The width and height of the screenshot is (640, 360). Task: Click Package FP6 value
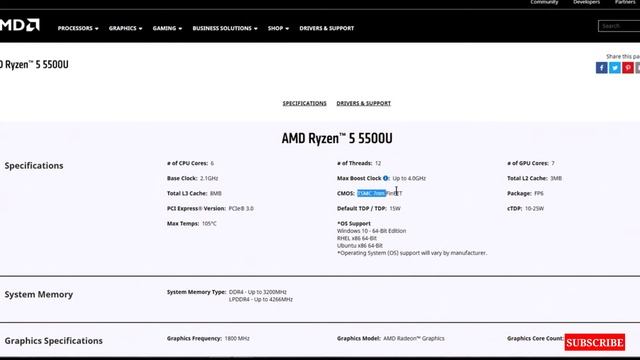tap(539, 193)
